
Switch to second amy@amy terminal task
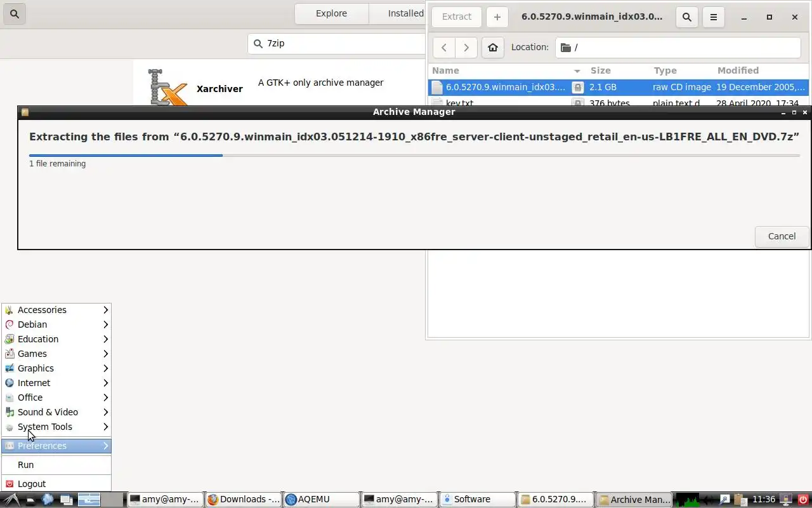click(x=399, y=500)
